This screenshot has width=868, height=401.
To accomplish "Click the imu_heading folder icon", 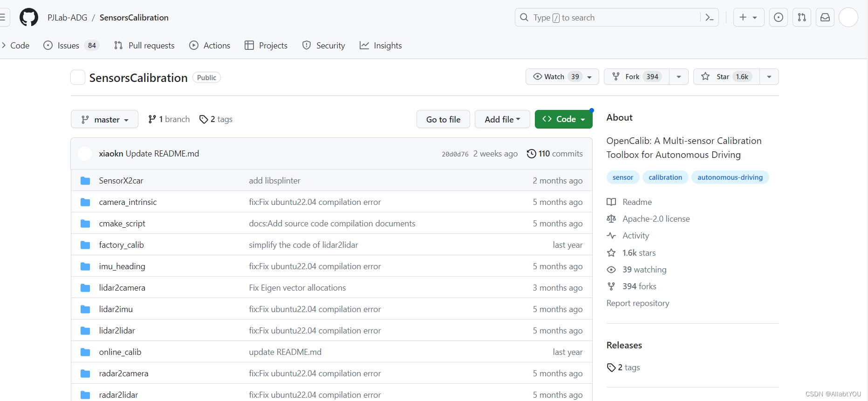I will pyautogui.click(x=85, y=266).
